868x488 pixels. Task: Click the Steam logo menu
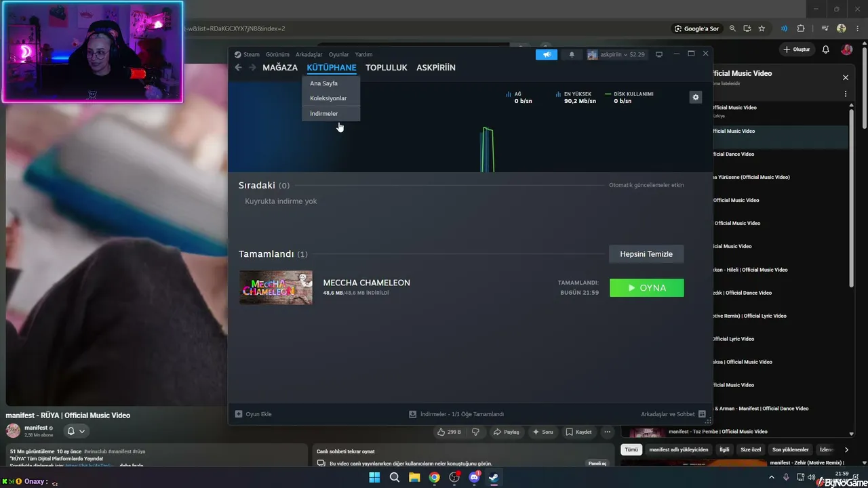coord(247,54)
